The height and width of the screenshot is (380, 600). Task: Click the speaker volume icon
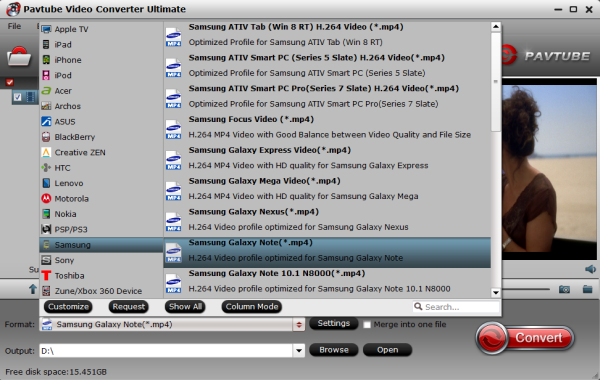(x=590, y=269)
